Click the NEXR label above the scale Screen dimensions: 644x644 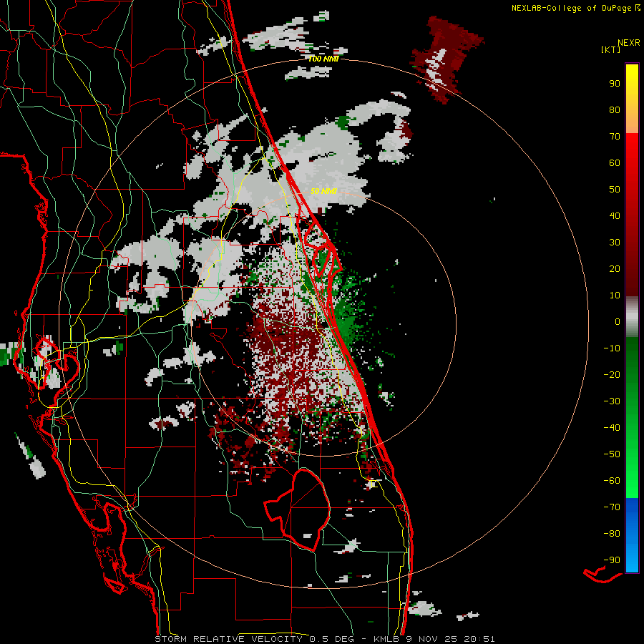[629, 43]
